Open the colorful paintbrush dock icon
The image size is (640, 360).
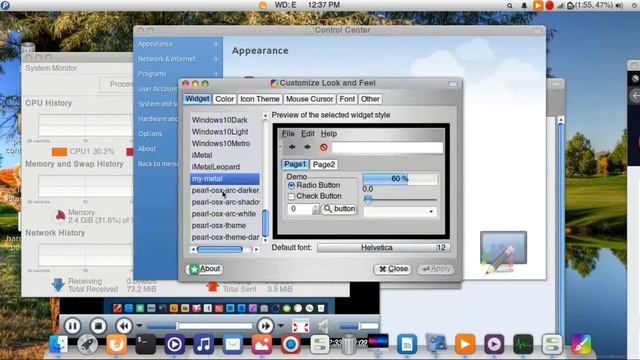coord(581,345)
